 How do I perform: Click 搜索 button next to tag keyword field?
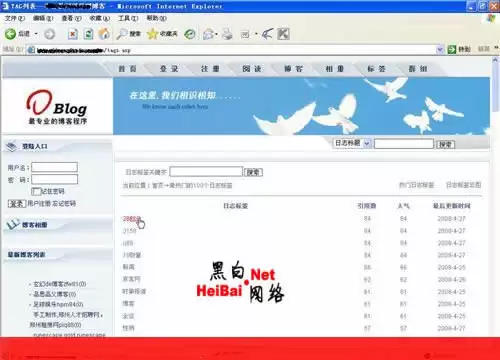pos(253,172)
